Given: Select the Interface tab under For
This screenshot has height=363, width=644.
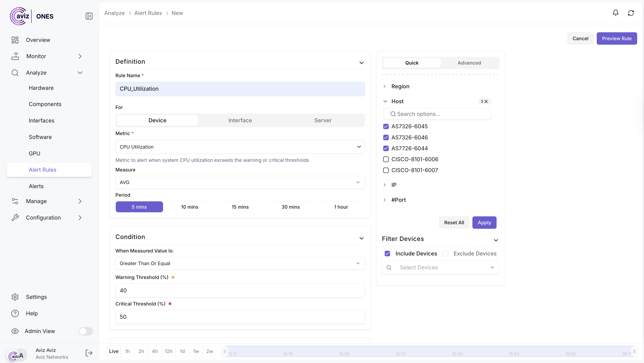Looking at the screenshot, I should click(x=240, y=120).
